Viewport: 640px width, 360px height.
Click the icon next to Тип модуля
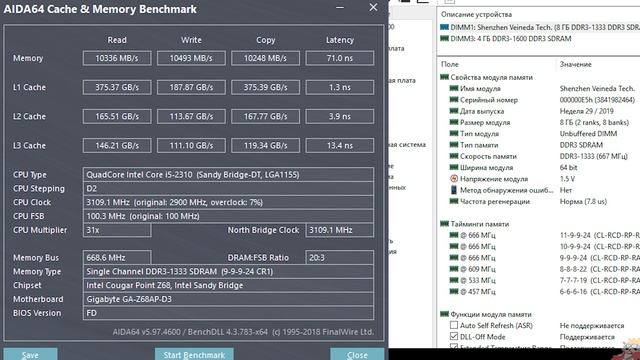click(x=454, y=133)
